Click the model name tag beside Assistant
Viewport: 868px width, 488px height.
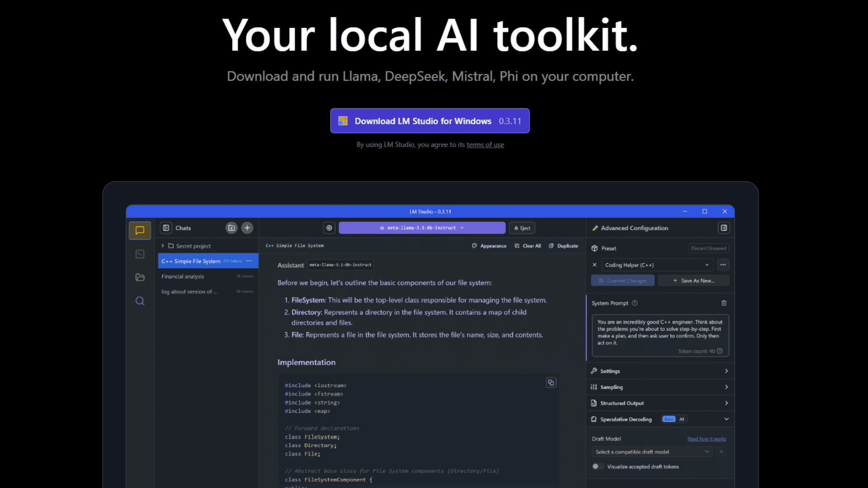point(340,265)
